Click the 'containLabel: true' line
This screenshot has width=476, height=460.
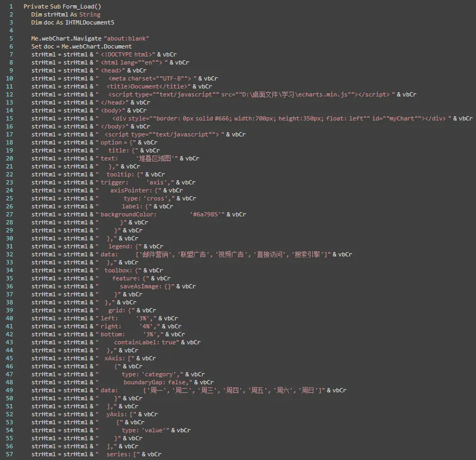click(116, 342)
